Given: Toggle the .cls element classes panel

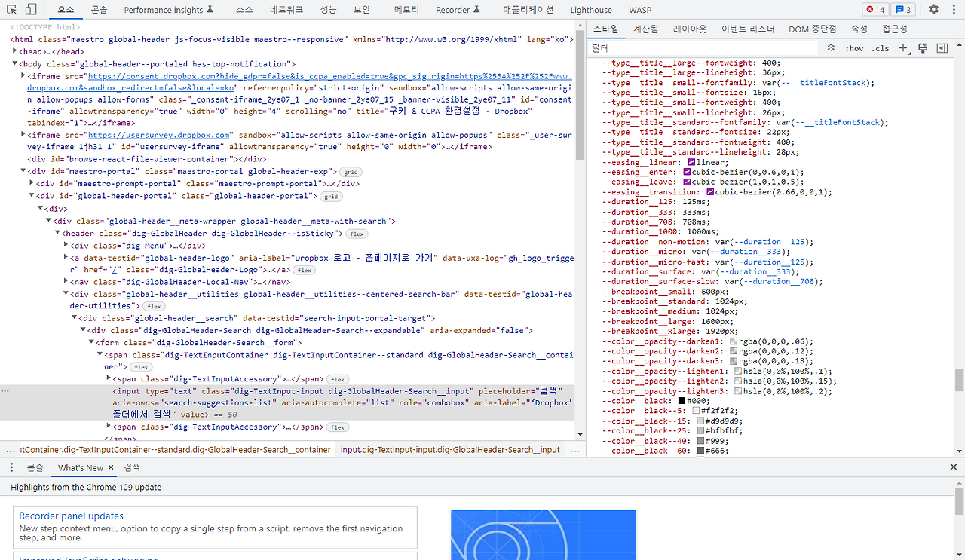Looking at the screenshot, I should click(880, 48).
